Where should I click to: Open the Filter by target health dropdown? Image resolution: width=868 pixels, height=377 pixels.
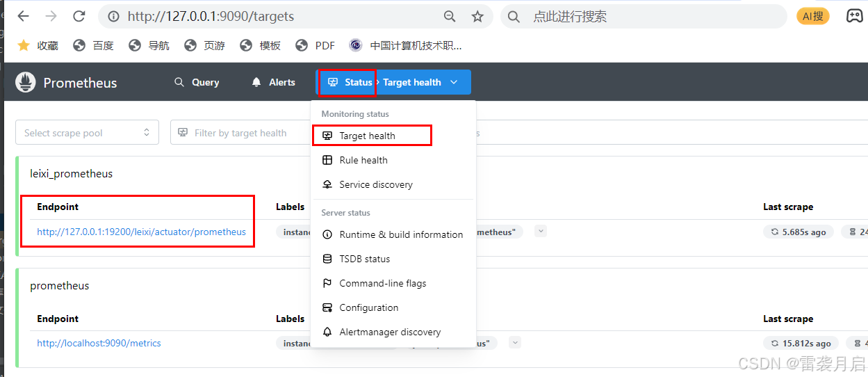[240, 132]
